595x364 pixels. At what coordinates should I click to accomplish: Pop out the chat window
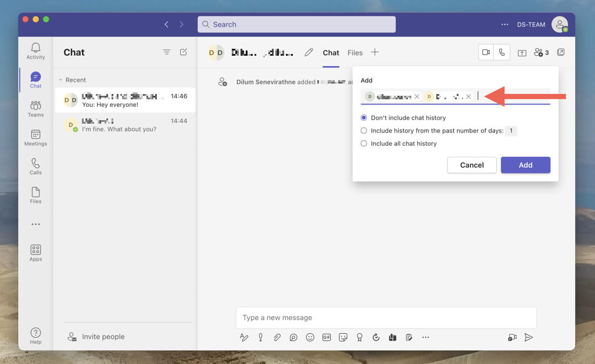[x=561, y=52]
